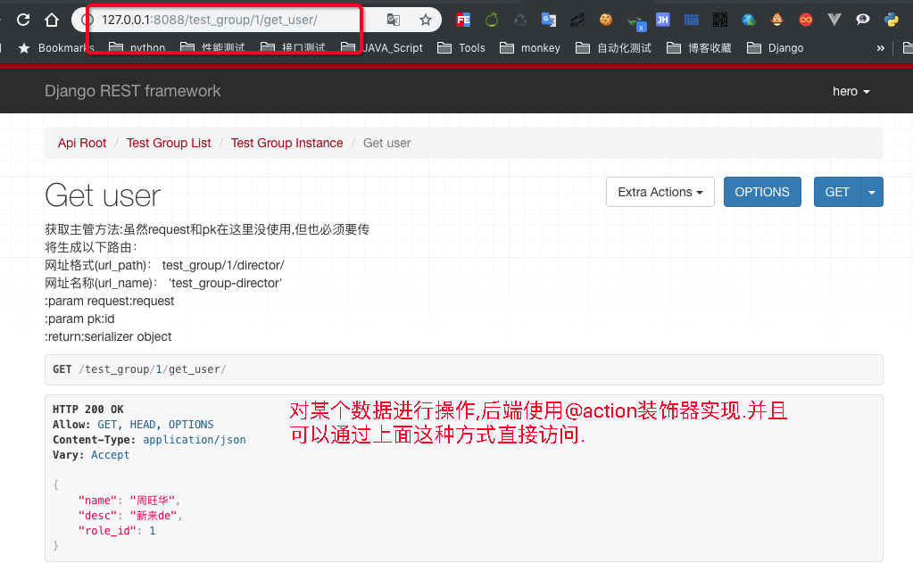The image size is (913, 588).
Task: Click the 'Get user' breadcrumb text
Action: click(386, 144)
